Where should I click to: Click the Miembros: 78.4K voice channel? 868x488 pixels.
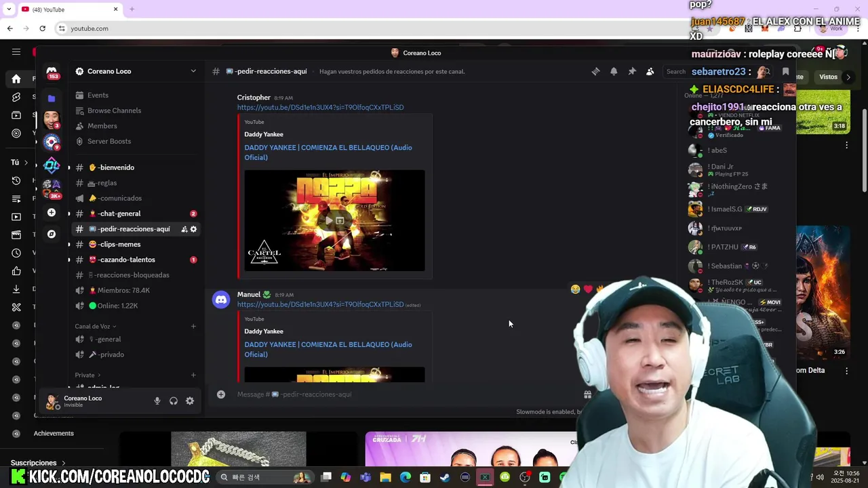point(136,290)
